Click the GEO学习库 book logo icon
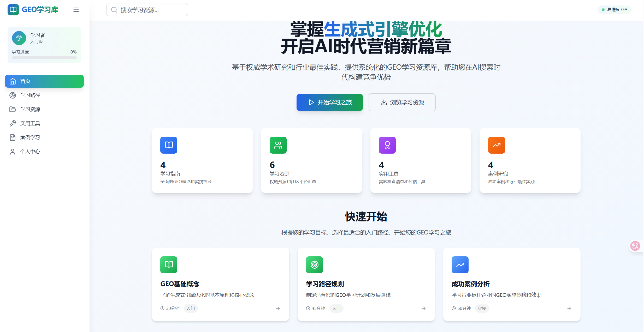The height and width of the screenshot is (332, 644). [x=13, y=10]
